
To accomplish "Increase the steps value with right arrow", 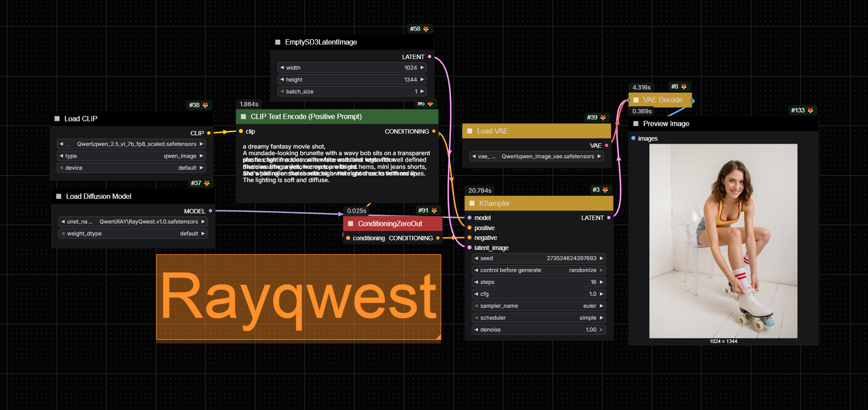I will 601,282.
